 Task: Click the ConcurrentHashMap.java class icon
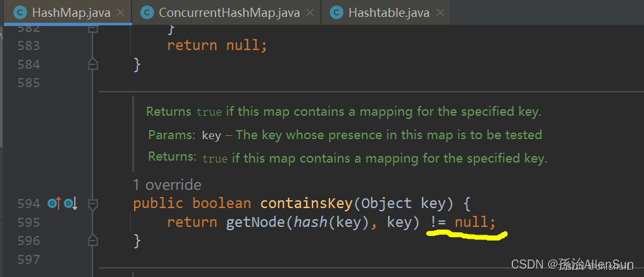tap(147, 13)
